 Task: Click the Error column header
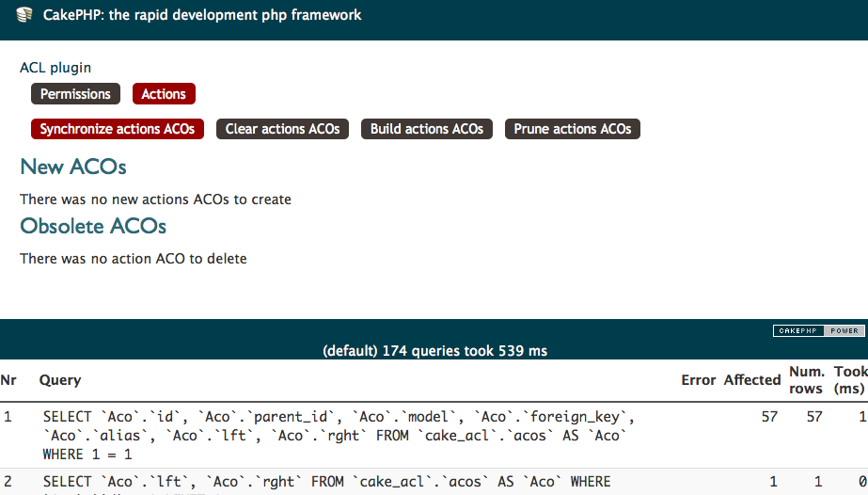pos(698,380)
